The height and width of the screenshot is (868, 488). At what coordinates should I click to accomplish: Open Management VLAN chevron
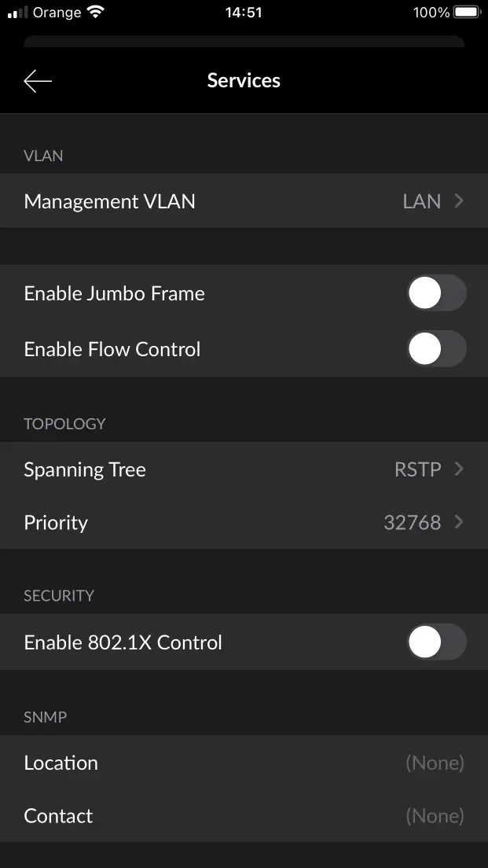[x=459, y=201]
